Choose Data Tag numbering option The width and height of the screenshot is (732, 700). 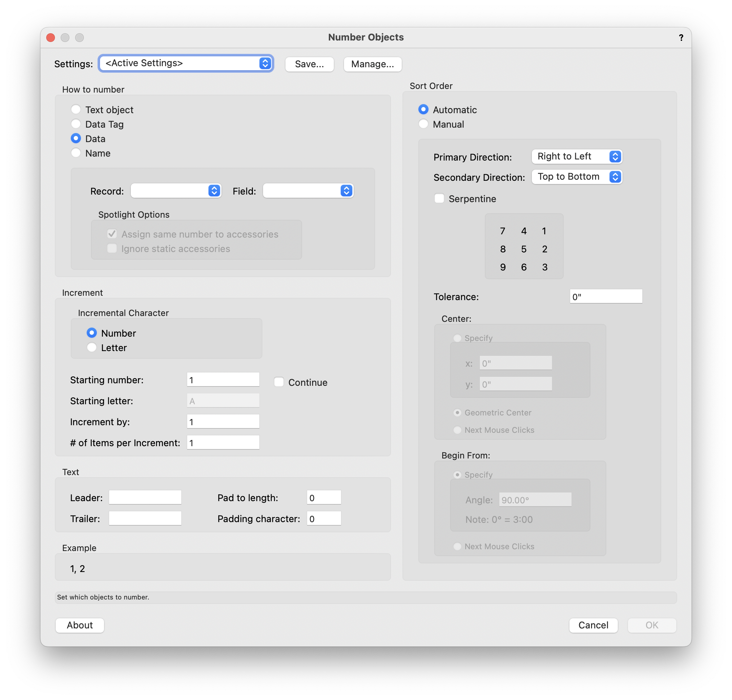[x=76, y=124]
